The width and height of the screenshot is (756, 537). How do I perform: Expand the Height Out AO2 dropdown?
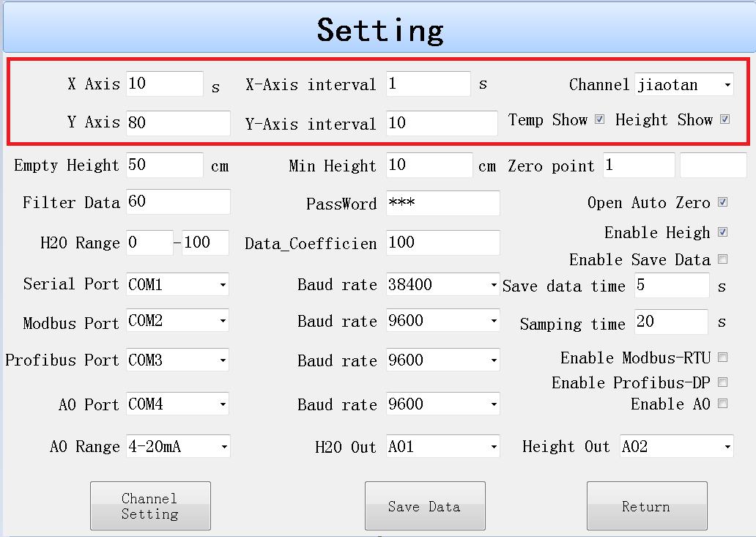676,446
